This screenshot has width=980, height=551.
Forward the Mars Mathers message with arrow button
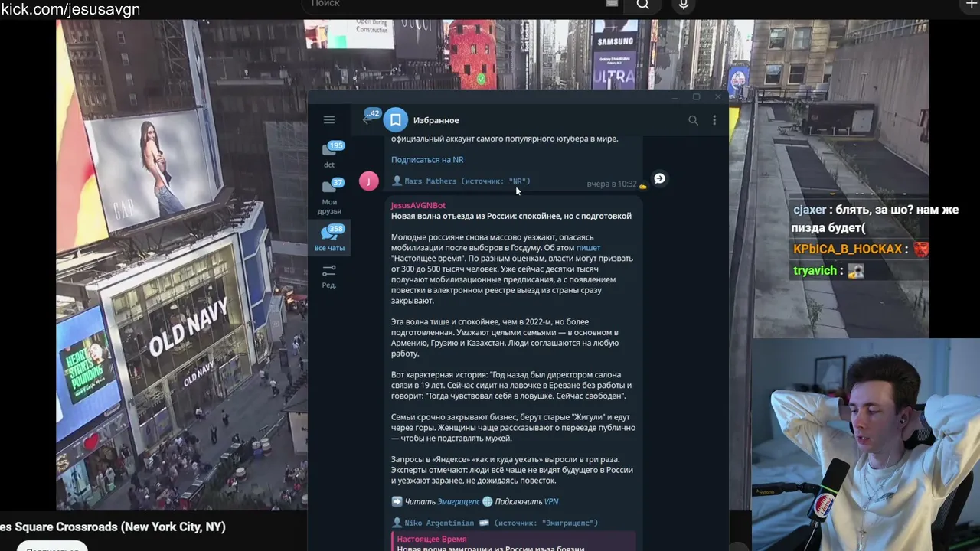point(659,179)
